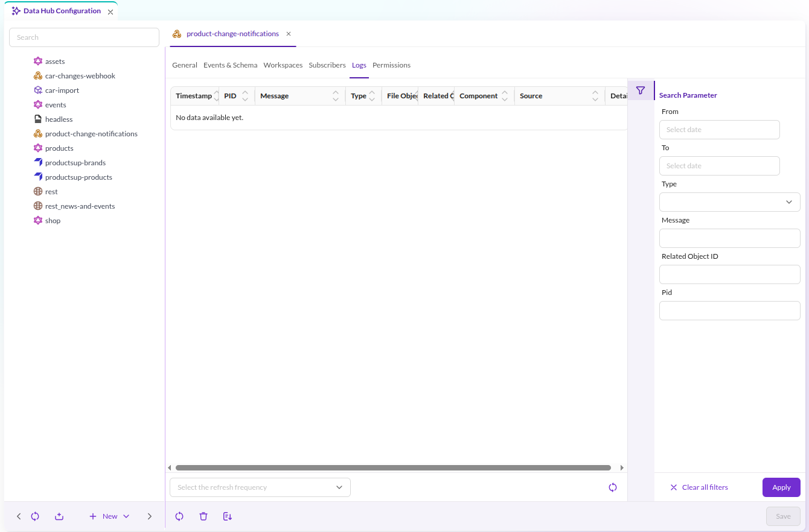
Task: Open the car-changes-webhook configuration
Action: pyautogui.click(x=80, y=76)
